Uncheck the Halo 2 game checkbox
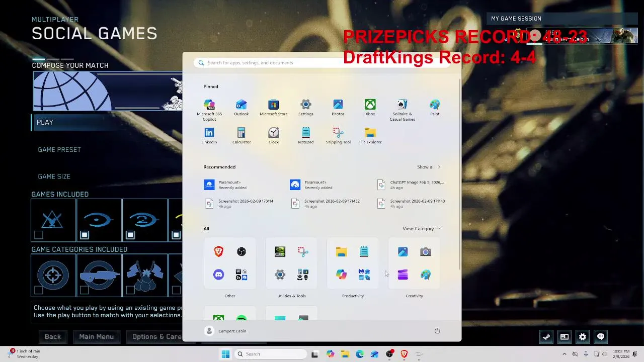The width and height of the screenshot is (644, 362). tap(130, 235)
